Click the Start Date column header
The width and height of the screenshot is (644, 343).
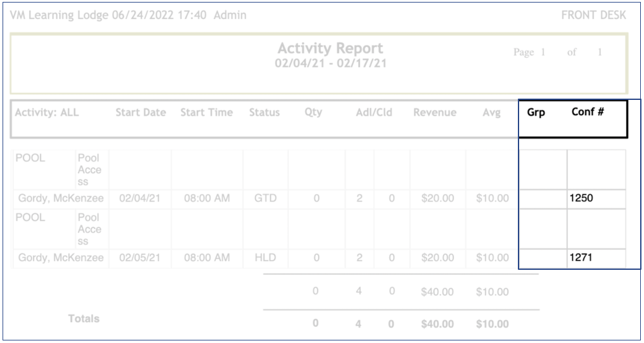[140, 113]
